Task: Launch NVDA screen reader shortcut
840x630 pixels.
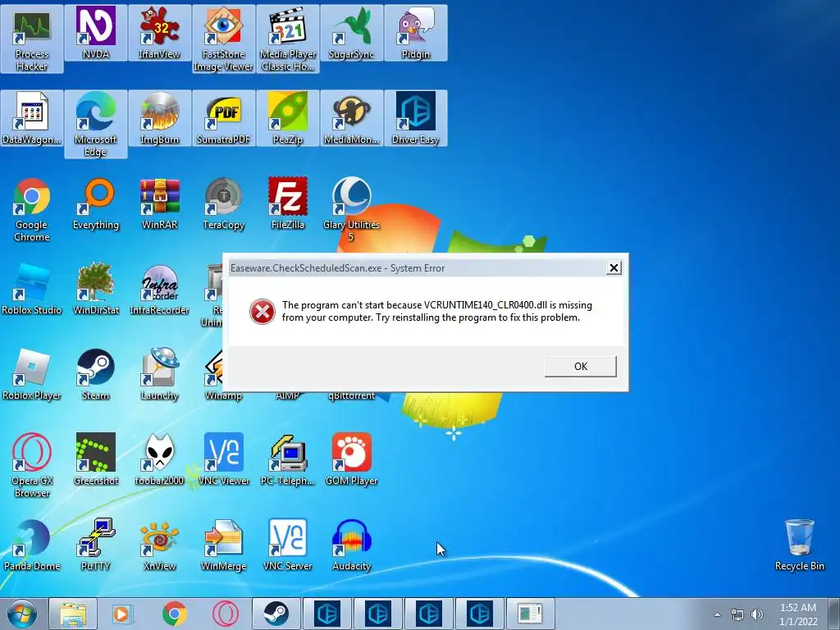Action: click(x=95, y=33)
